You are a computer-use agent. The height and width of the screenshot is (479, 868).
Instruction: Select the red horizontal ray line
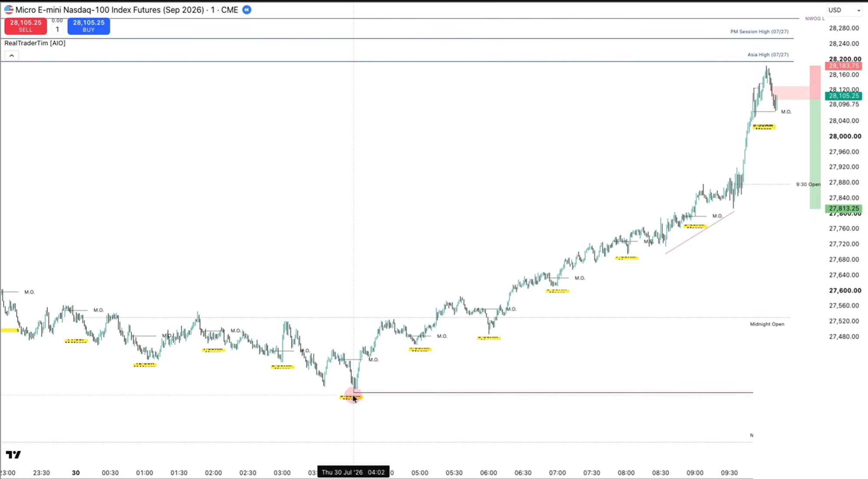(553, 393)
